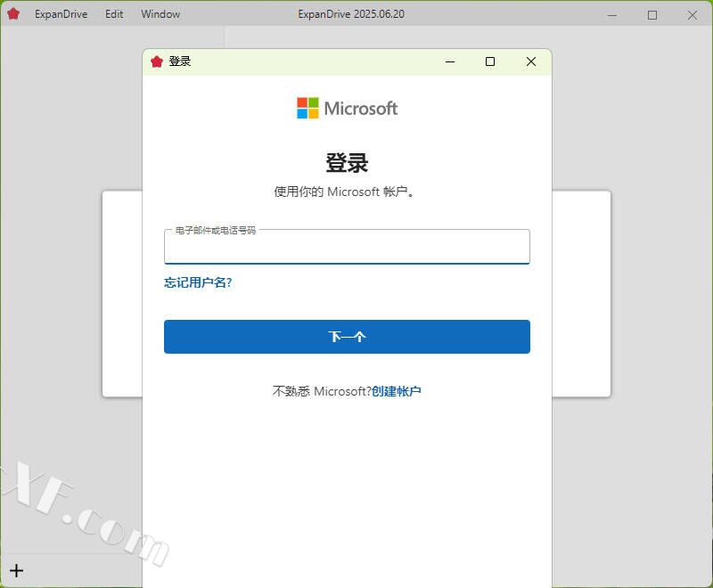Maximize the 登录 dialog window
The width and height of the screenshot is (713, 588).
tap(490, 61)
